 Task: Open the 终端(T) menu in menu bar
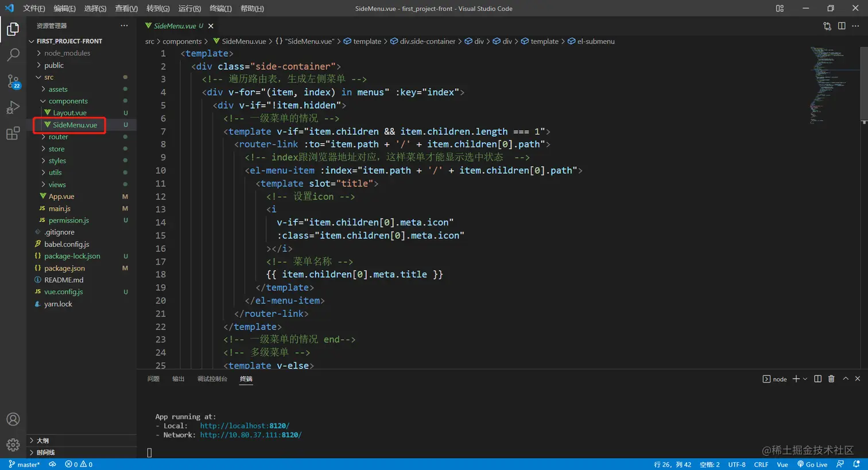click(220, 9)
